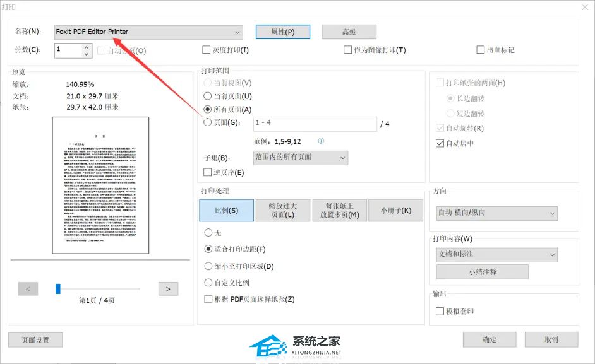Click the copies 份数(C) input field
Screen dimensions: 595x364
[69, 50]
